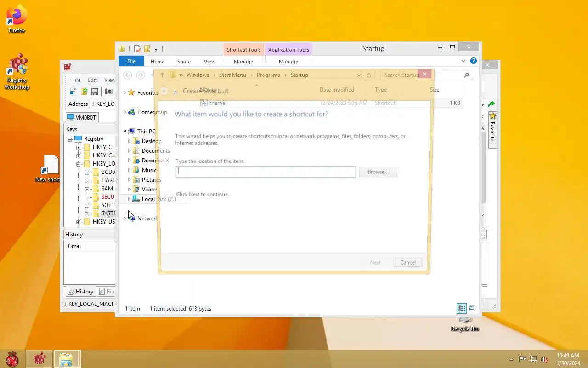588x368 pixels.
Task: Open the Firefox desktop shortcut
Action: [x=17, y=19]
